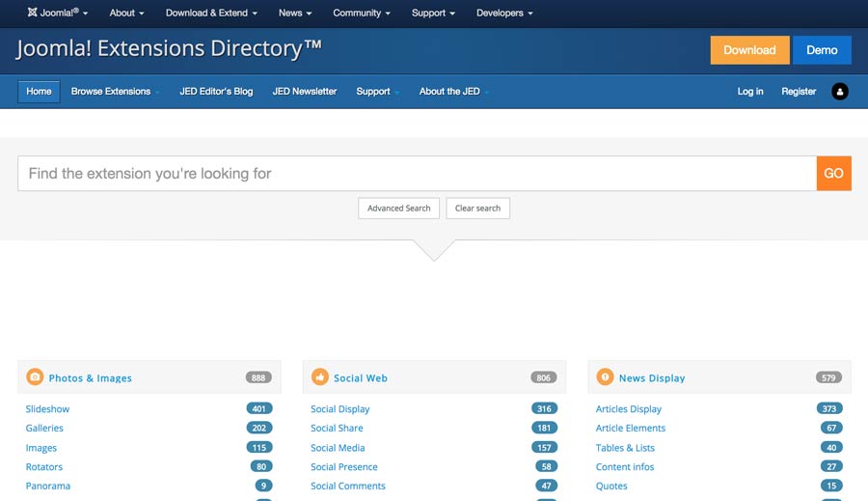Open the Download & Extend dropdown menu
The width and height of the screenshot is (868, 501).
(x=211, y=14)
